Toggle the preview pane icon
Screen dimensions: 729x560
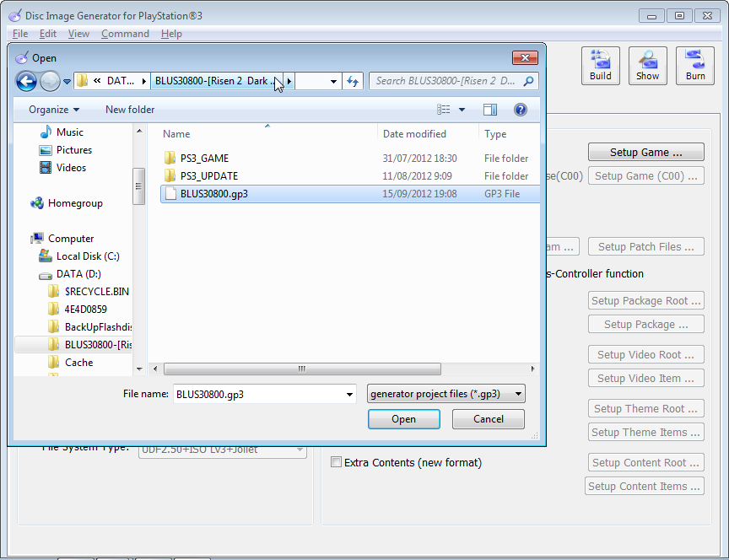pos(490,109)
